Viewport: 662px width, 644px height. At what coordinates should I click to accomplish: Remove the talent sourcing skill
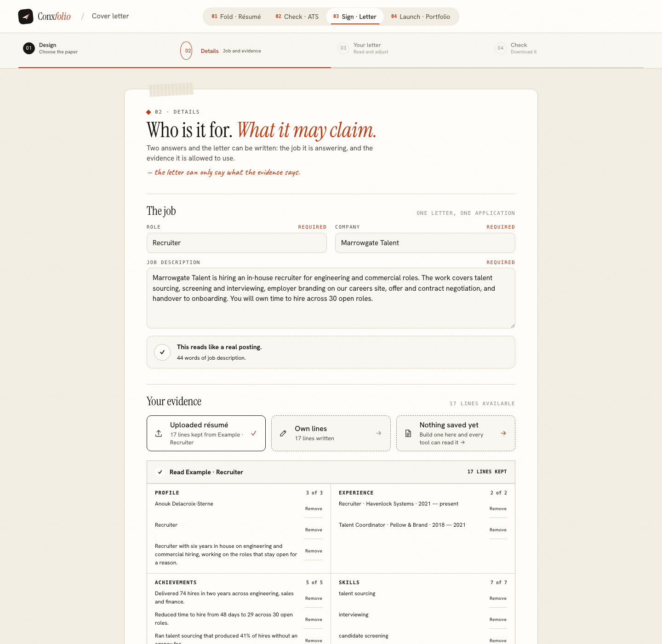point(498,598)
